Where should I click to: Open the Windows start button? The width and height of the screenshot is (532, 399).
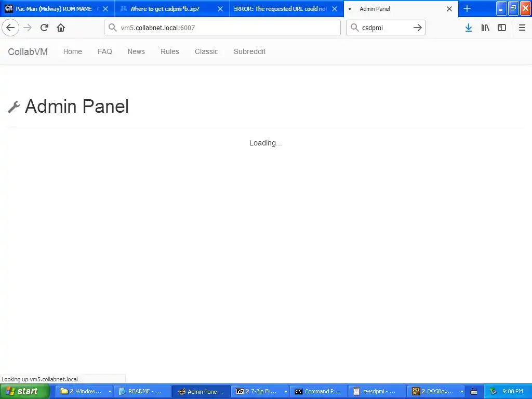click(25, 391)
